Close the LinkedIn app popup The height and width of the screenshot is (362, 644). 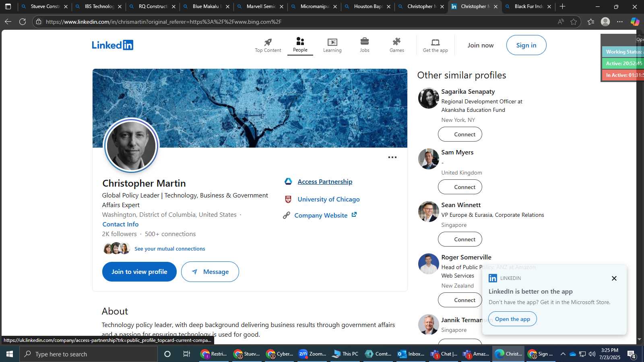click(x=614, y=278)
